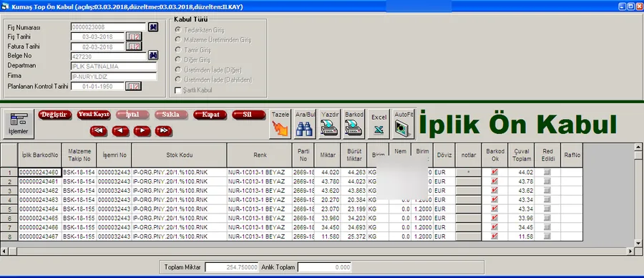This screenshot has height=278, width=644.
Task: Click the Fiş Numarası input field
Action: [109, 27]
